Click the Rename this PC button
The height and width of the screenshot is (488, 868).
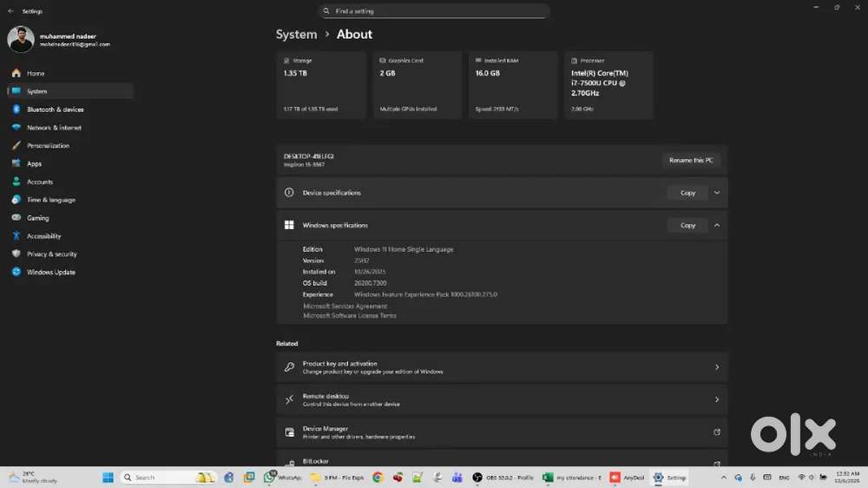(x=691, y=161)
